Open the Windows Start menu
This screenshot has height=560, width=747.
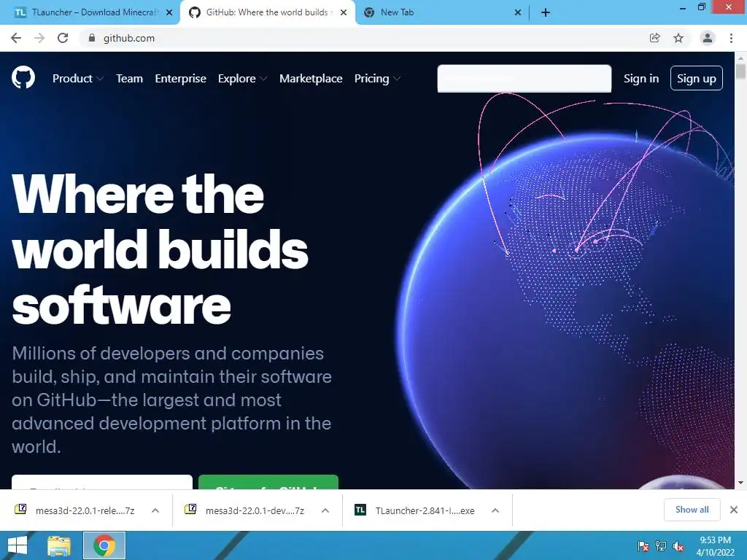pos(18,545)
